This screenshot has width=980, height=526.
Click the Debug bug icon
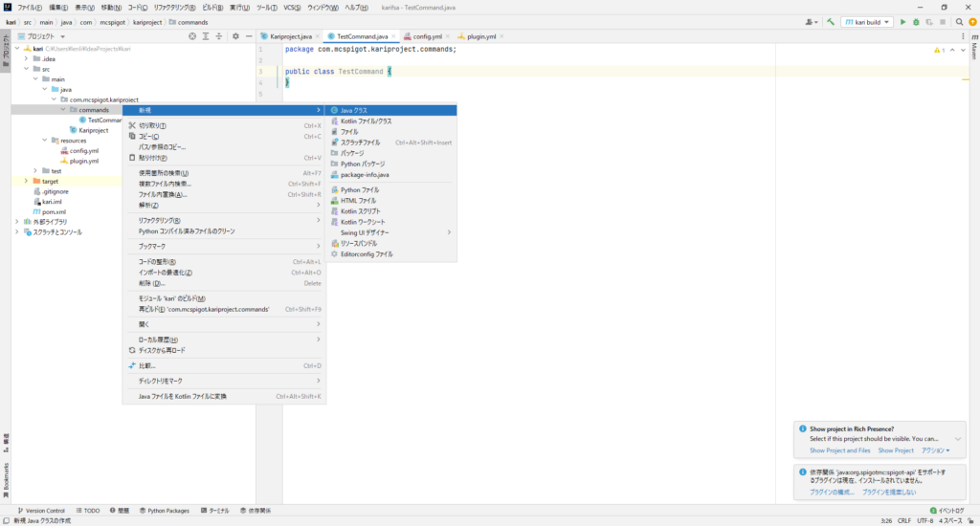click(x=916, y=22)
